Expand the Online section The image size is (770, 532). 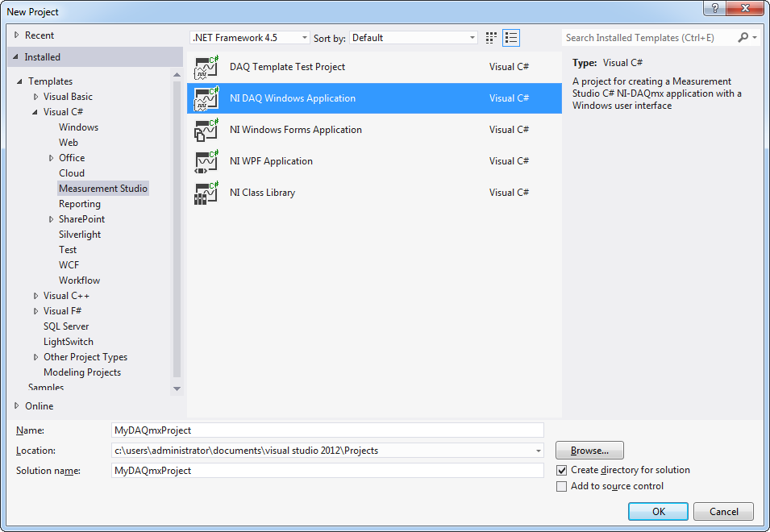tap(18, 406)
